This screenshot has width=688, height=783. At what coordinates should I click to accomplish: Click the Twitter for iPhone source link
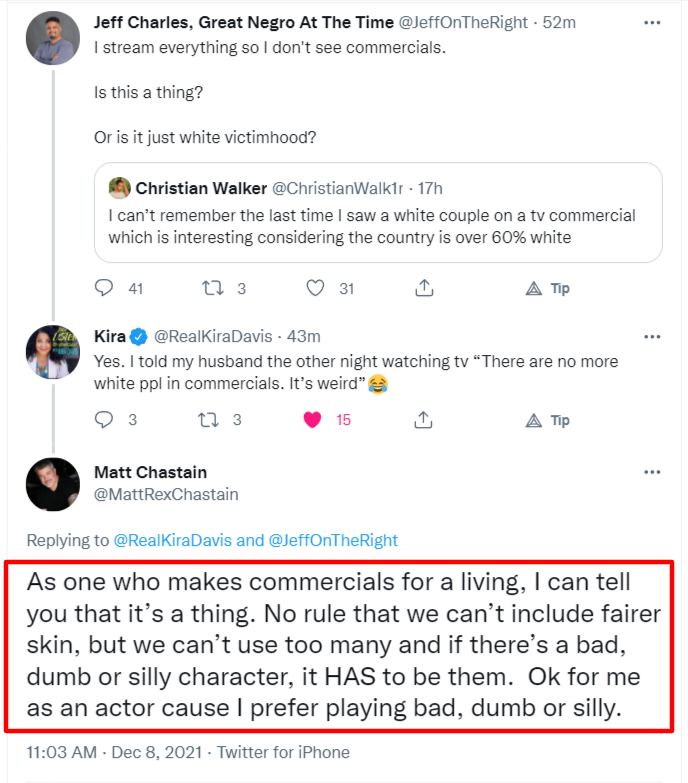[283, 752]
